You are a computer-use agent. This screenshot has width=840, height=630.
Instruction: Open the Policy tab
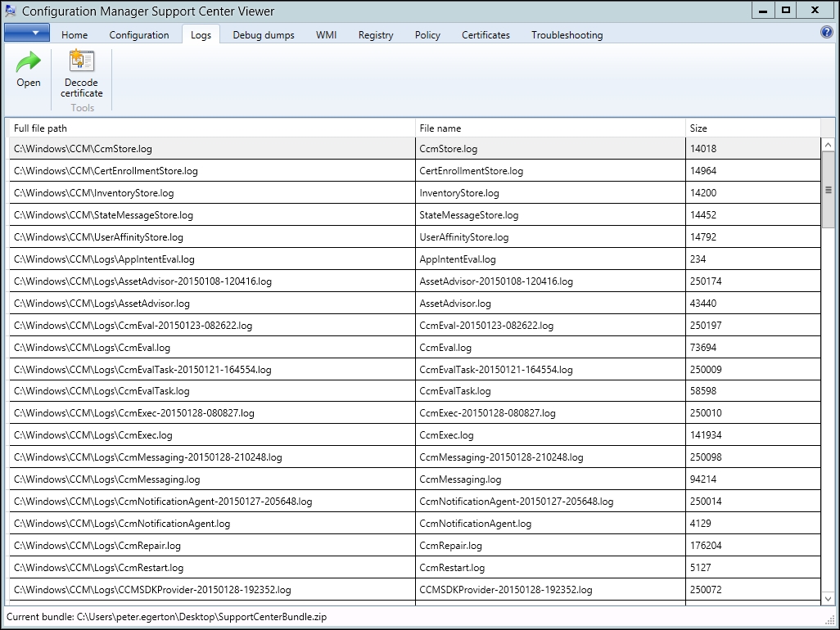(x=427, y=35)
